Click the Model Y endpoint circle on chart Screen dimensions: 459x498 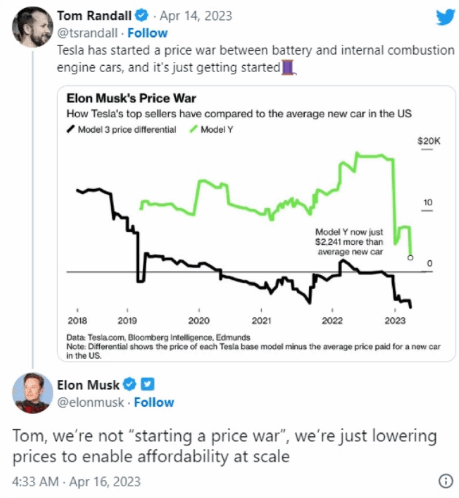(411, 258)
